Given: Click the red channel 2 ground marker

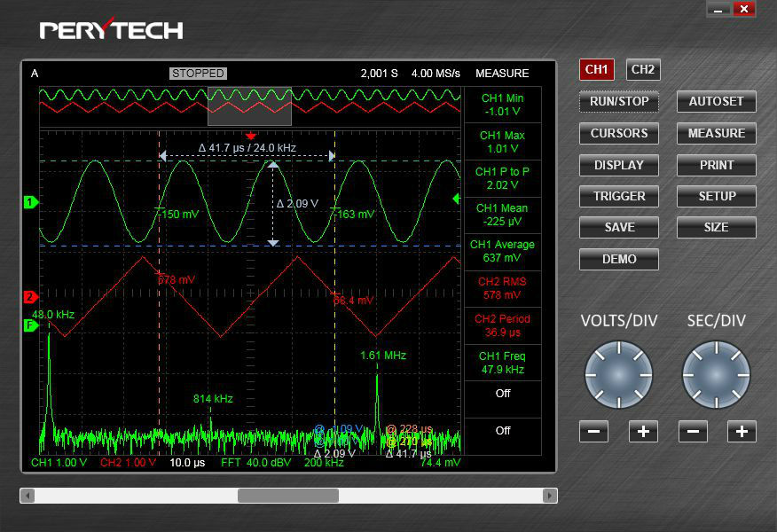Looking at the screenshot, I should click(29, 297).
